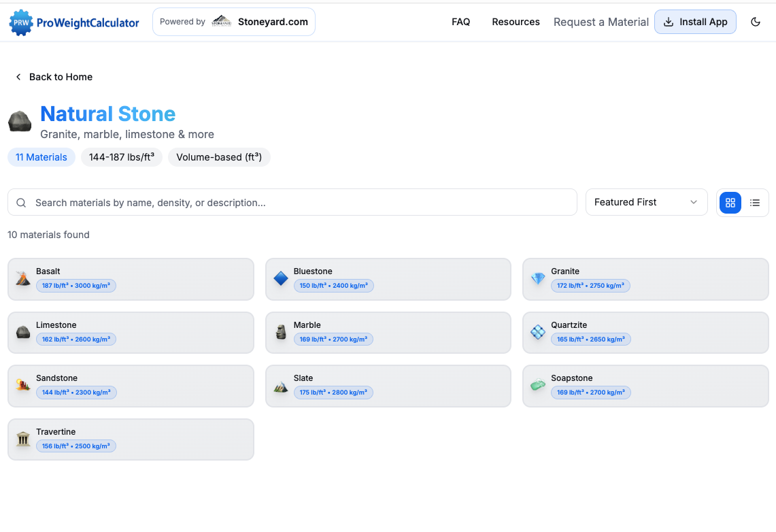Viewport: 776px width, 532px height.
Task: Go Back to Home
Action: [54, 77]
